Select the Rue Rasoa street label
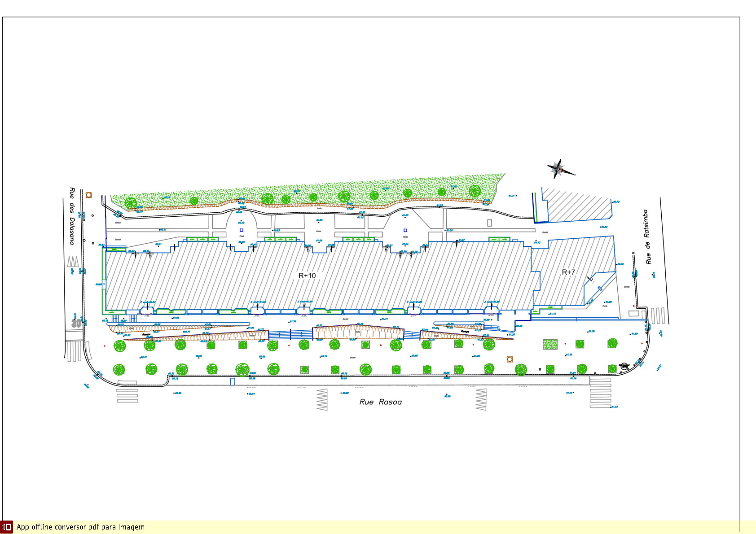 coord(380,402)
